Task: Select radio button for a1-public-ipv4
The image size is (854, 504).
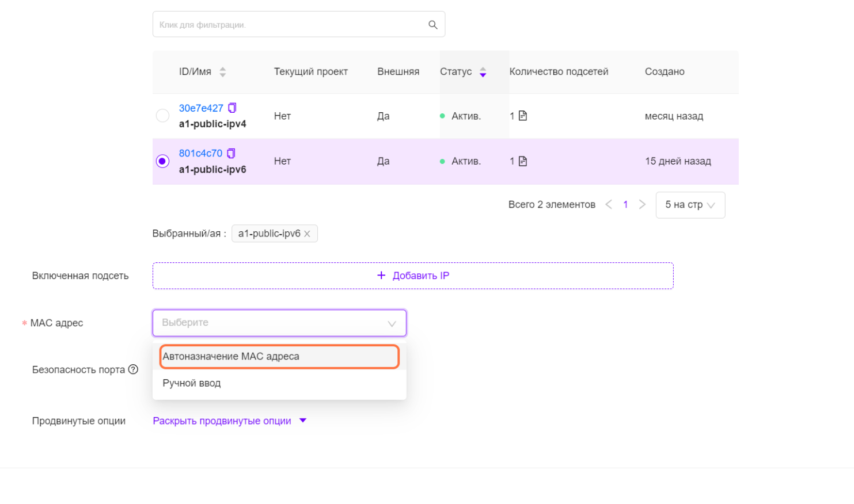Action: [x=162, y=116]
